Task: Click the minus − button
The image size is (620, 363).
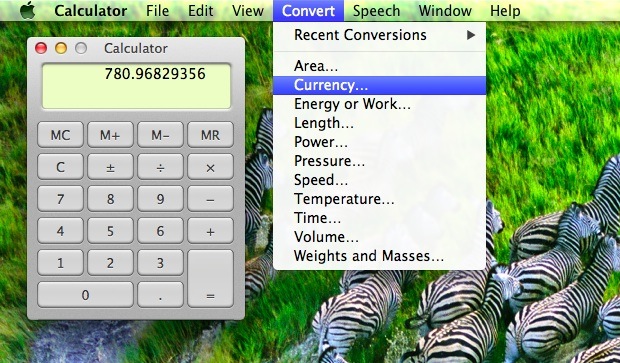Action: point(210,199)
